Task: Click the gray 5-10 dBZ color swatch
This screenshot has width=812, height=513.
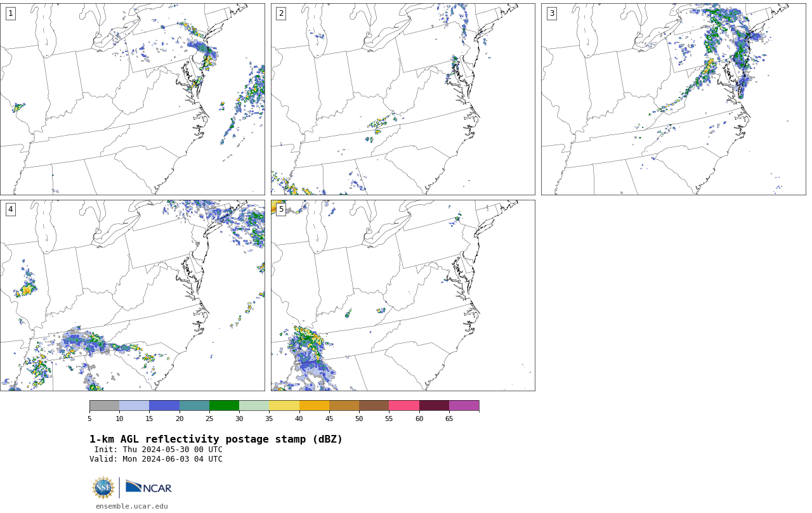Action: pyautogui.click(x=104, y=406)
